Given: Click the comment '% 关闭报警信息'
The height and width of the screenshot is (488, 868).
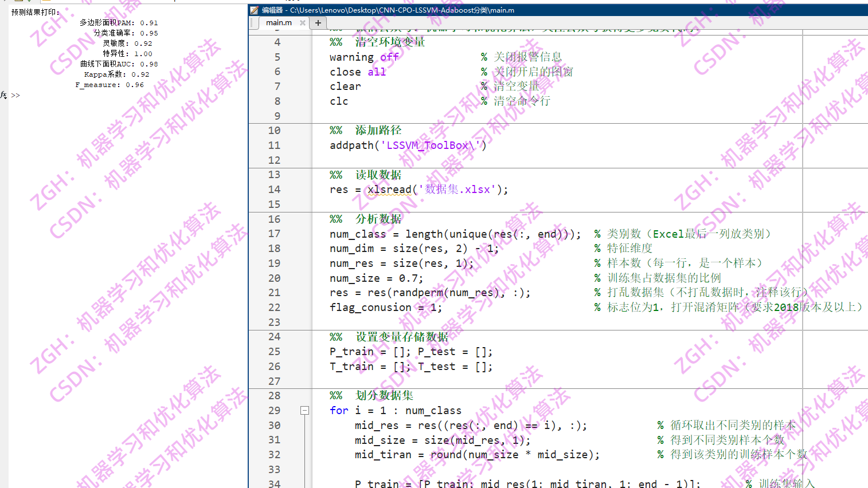Looking at the screenshot, I should pos(521,57).
